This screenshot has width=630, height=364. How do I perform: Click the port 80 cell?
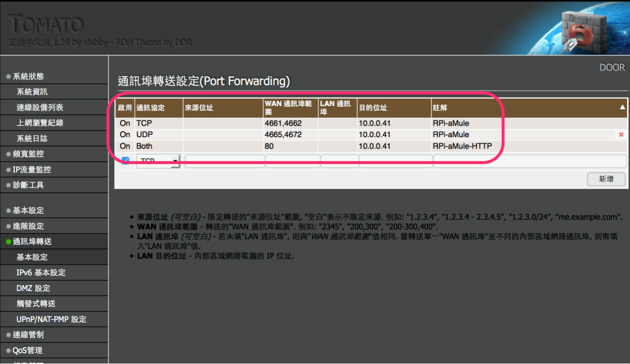click(291, 146)
